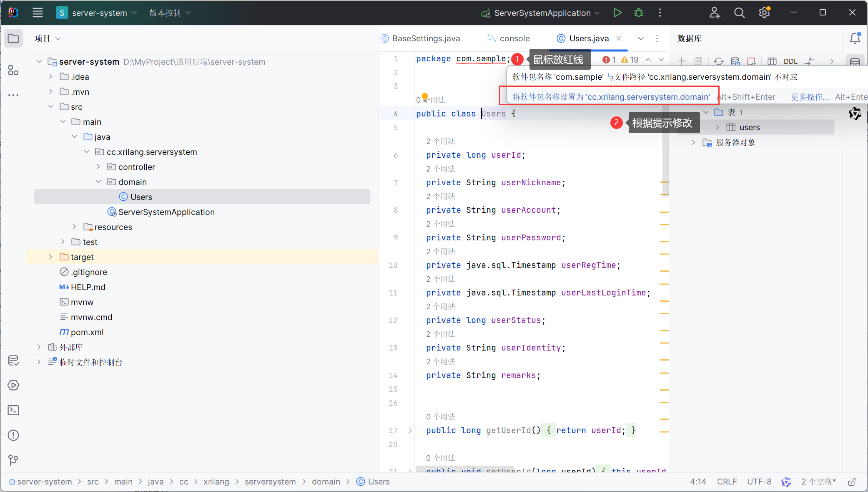Open editor tab options menu
The width and height of the screenshot is (868, 492).
point(657,38)
